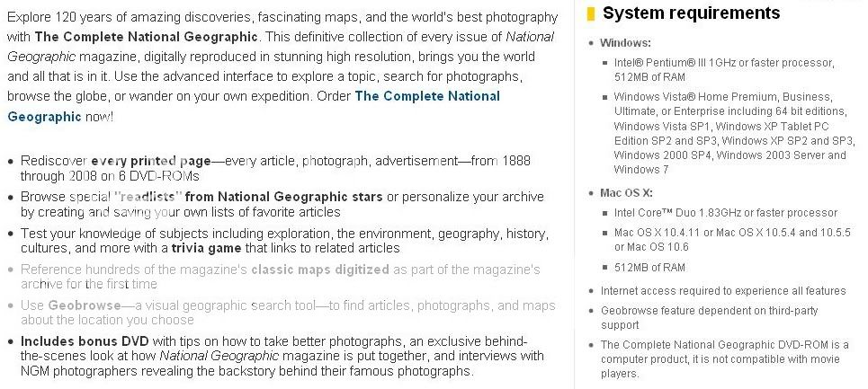Click the 512MB of RAM Mac requirement
Image resolution: width=868 pixels, height=389 pixels.
tap(649, 268)
